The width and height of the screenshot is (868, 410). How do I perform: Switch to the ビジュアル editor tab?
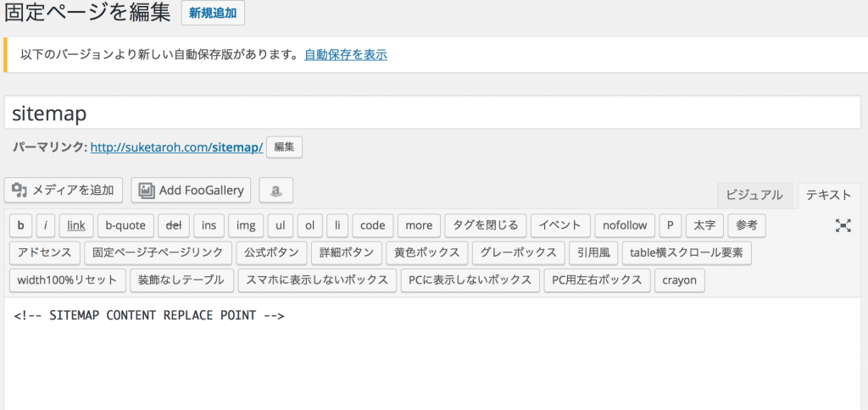click(x=754, y=195)
